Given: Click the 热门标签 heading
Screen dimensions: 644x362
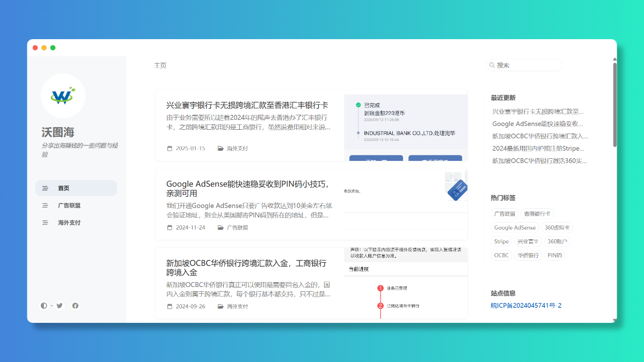Looking at the screenshot, I should pos(503,198).
